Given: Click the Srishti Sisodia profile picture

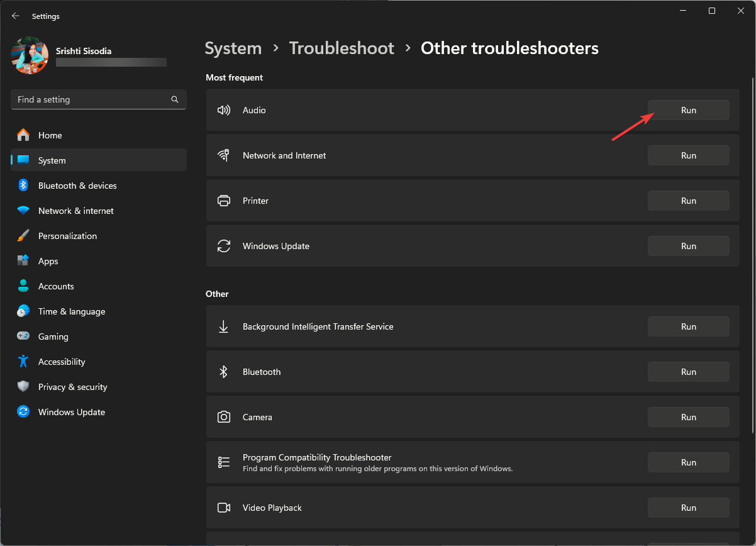Looking at the screenshot, I should [x=30, y=55].
